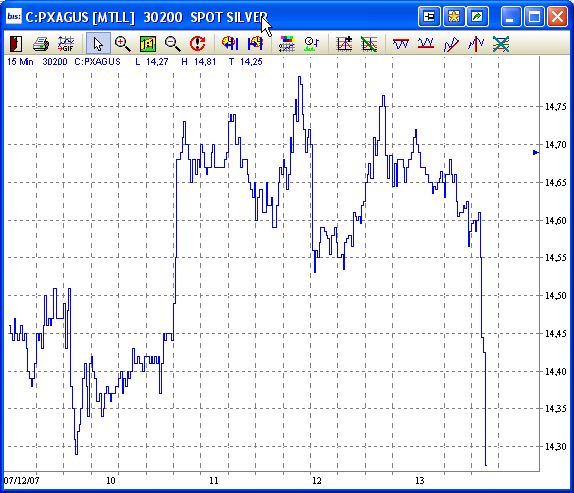The height and width of the screenshot is (493, 574).
Task: Click the red refresh alert icon
Action: pyautogui.click(x=198, y=44)
